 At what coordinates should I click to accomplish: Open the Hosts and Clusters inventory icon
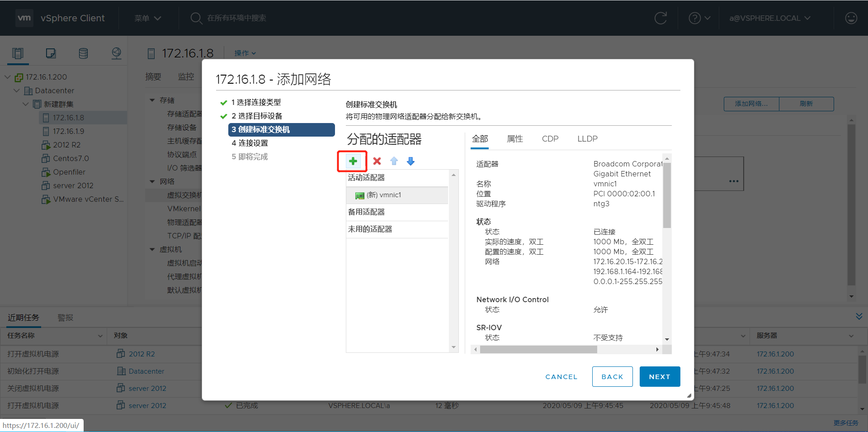(18, 53)
